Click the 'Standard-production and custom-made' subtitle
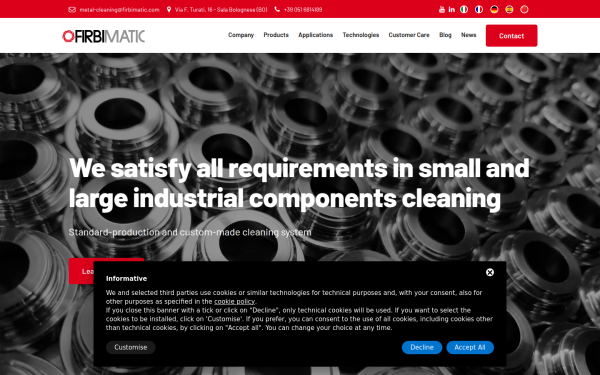 coord(190,232)
